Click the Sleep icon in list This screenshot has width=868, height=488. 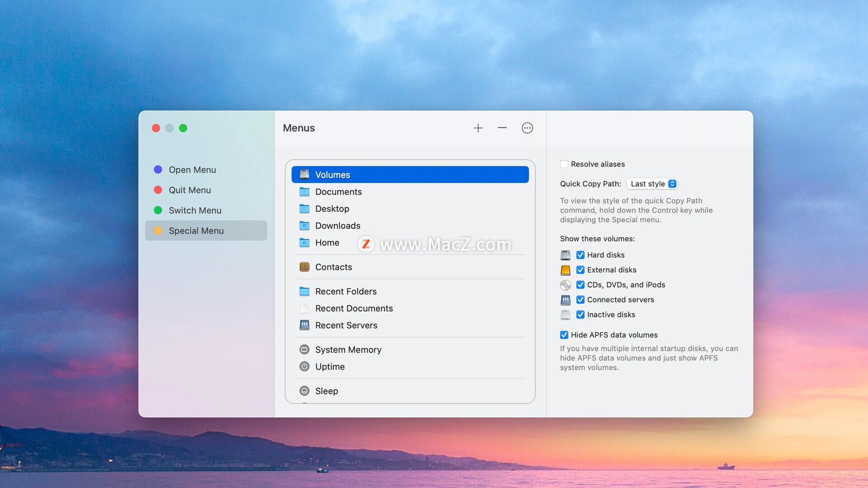click(x=305, y=391)
